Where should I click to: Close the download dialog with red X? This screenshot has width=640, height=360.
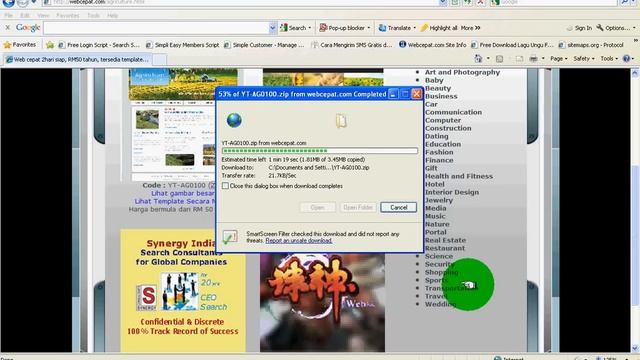coord(416,94)
